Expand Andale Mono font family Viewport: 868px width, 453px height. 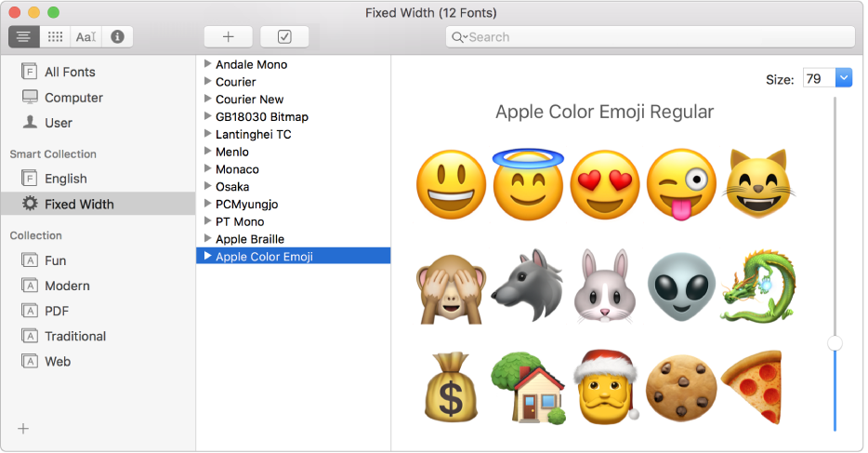(x=207, y=63)
